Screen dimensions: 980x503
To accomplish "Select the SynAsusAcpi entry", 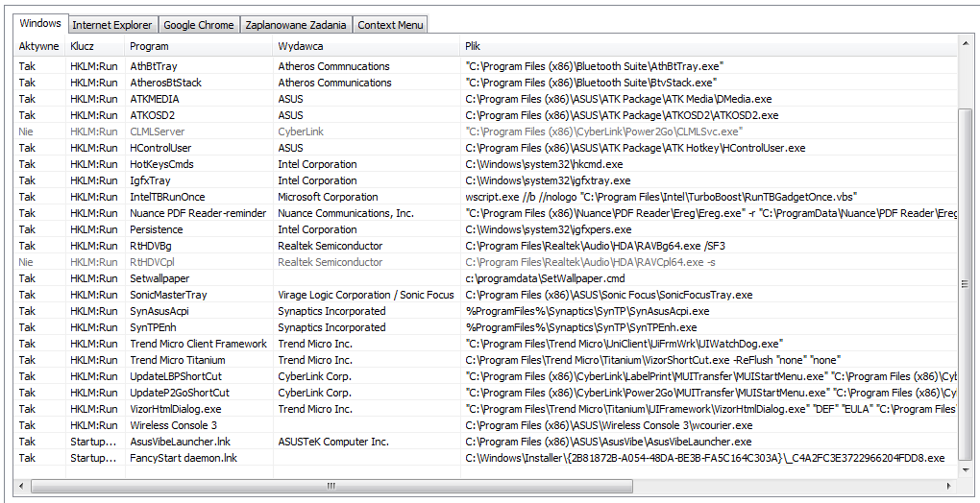I will click(485, 311).
